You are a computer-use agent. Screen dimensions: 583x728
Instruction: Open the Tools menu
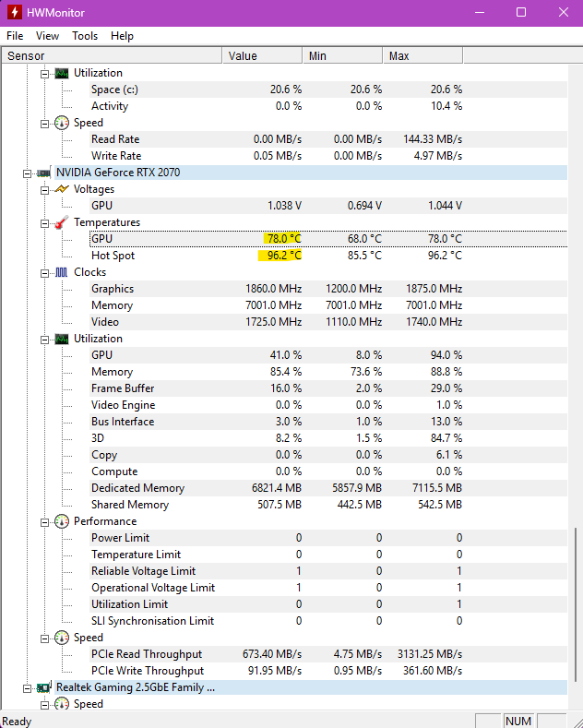click(x=85, y=36)
